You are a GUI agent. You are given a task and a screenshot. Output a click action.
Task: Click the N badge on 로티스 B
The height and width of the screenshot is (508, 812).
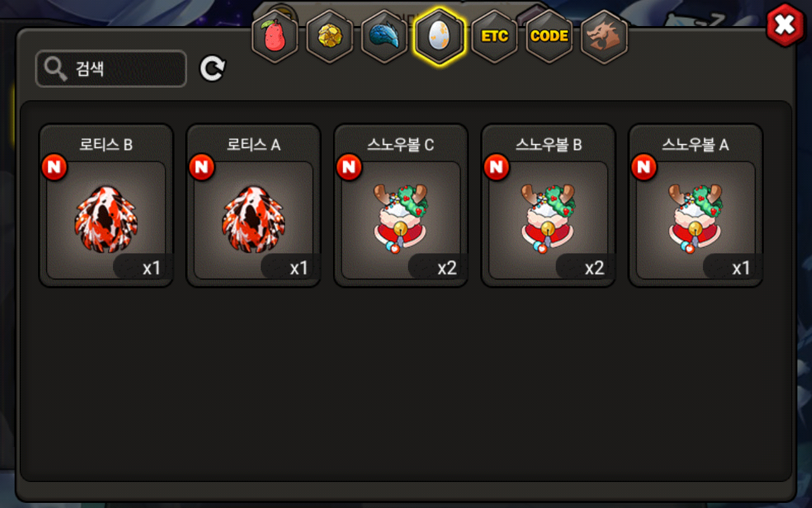(55, 167)
